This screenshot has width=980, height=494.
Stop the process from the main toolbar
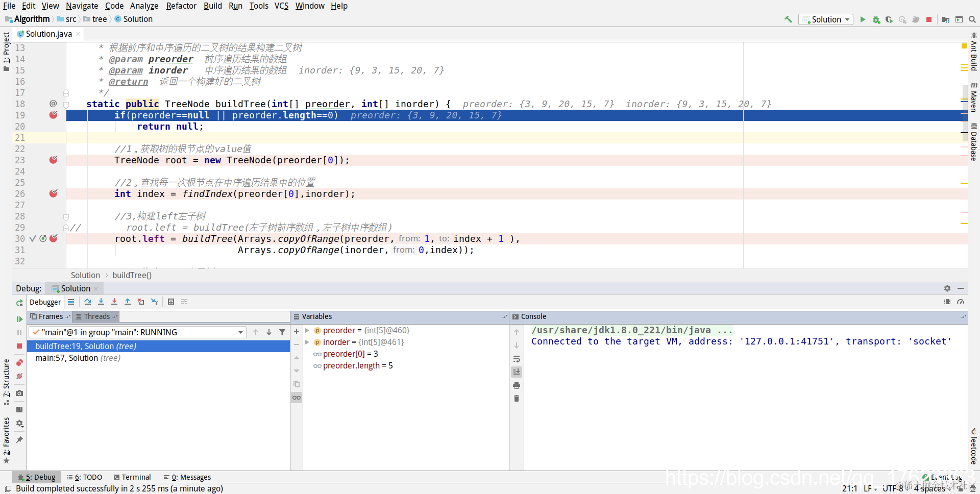pos(929,19)
